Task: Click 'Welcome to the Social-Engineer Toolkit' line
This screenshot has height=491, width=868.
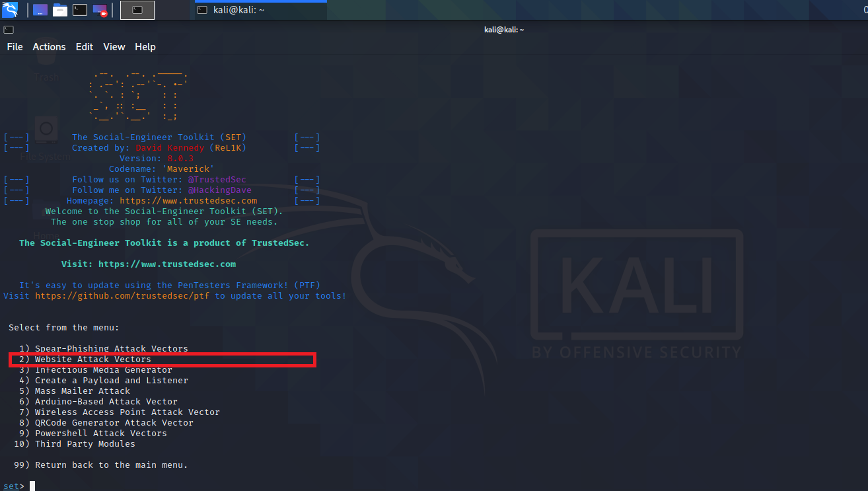Action: (x=164, y=211)
